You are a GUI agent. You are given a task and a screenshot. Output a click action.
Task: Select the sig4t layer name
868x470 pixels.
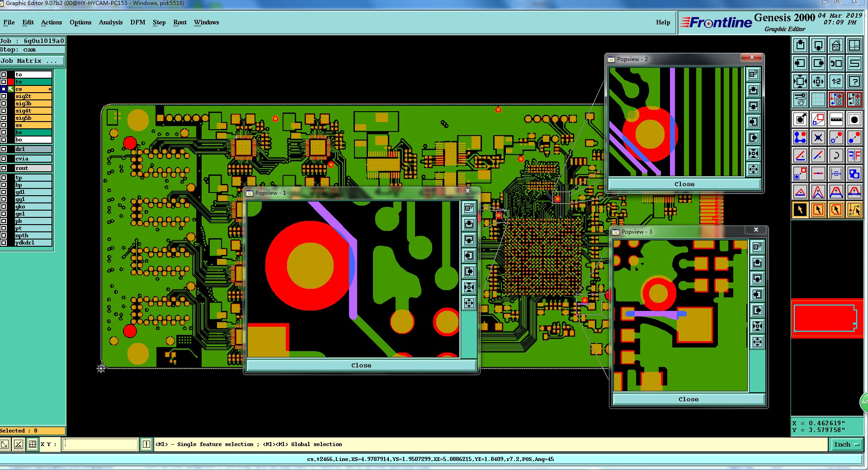(x=33, y=111)
